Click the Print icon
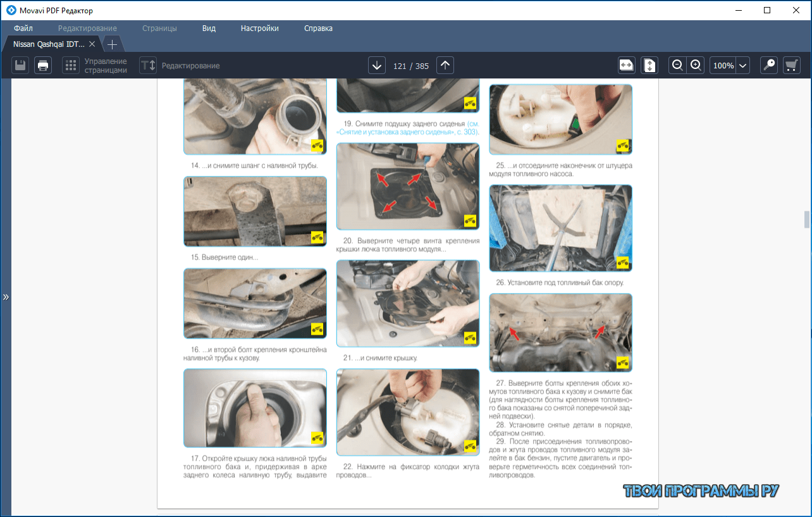 pyautogui.click(x=43, y=65)
